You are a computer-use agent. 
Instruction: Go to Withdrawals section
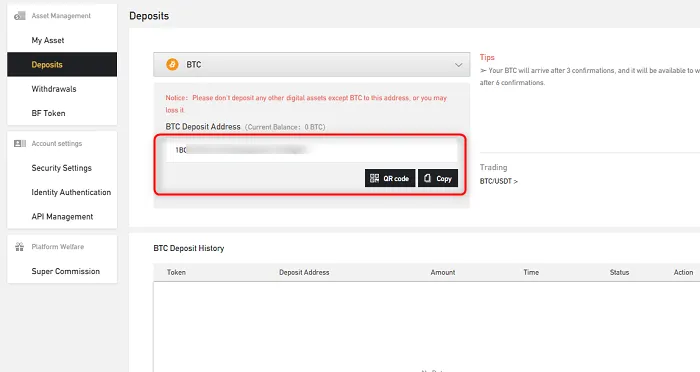(x=54, y=89)
